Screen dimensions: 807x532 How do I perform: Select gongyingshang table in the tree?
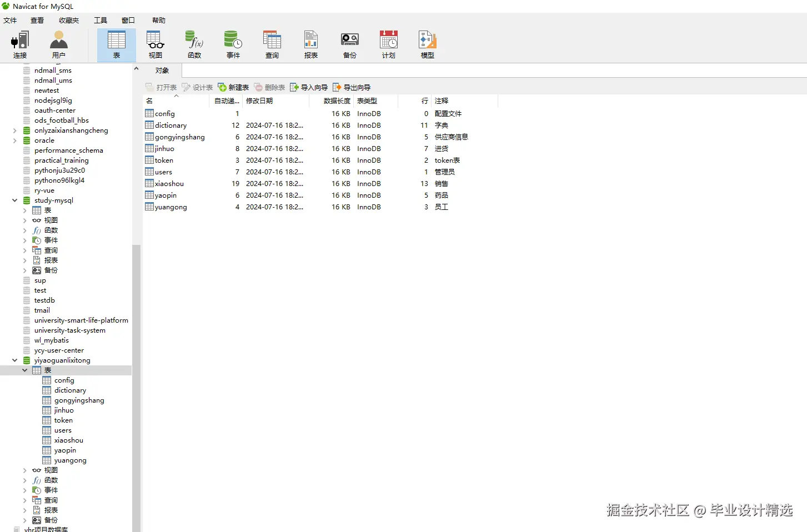coord(79,400)
